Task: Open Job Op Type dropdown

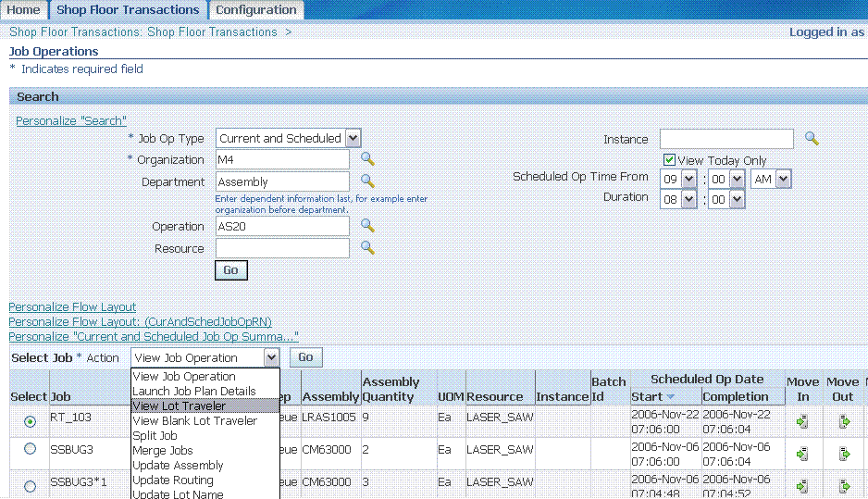Action: pos(353,139)
